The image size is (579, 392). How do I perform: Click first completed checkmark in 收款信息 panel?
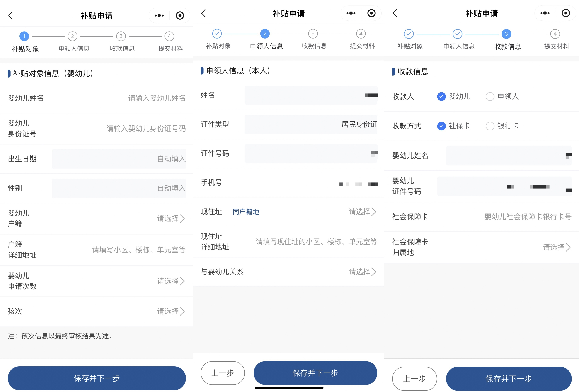[x=409, y=34]
